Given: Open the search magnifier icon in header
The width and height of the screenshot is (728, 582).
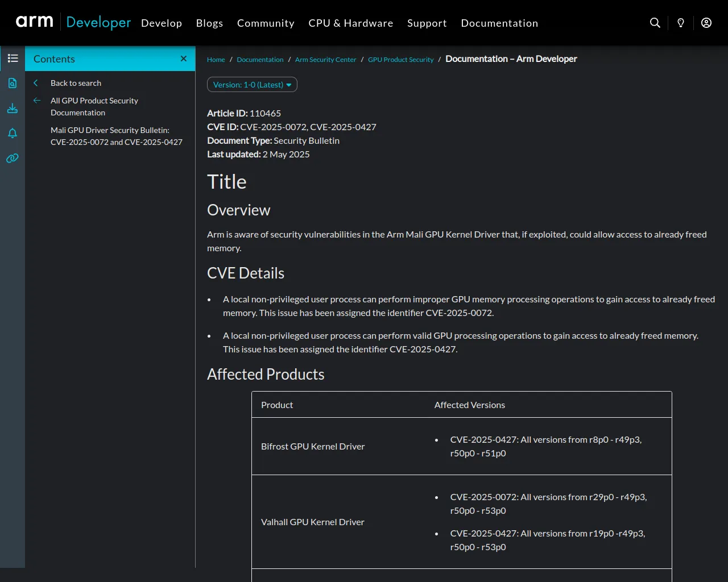Looking at the screenshot, I should pos(655,23).
